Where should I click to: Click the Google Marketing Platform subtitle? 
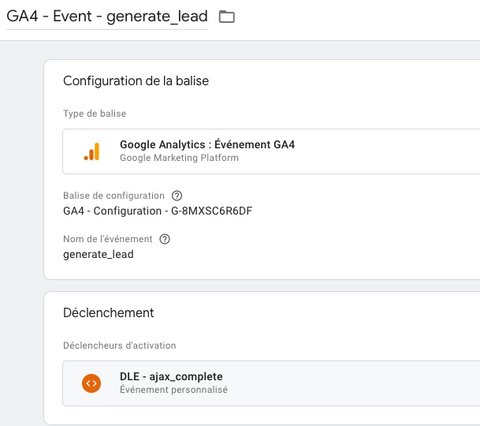(179, 158)
